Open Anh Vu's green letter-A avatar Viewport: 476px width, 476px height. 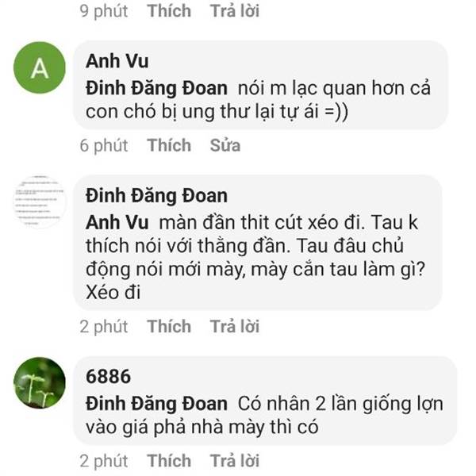(x=40, y=67)
